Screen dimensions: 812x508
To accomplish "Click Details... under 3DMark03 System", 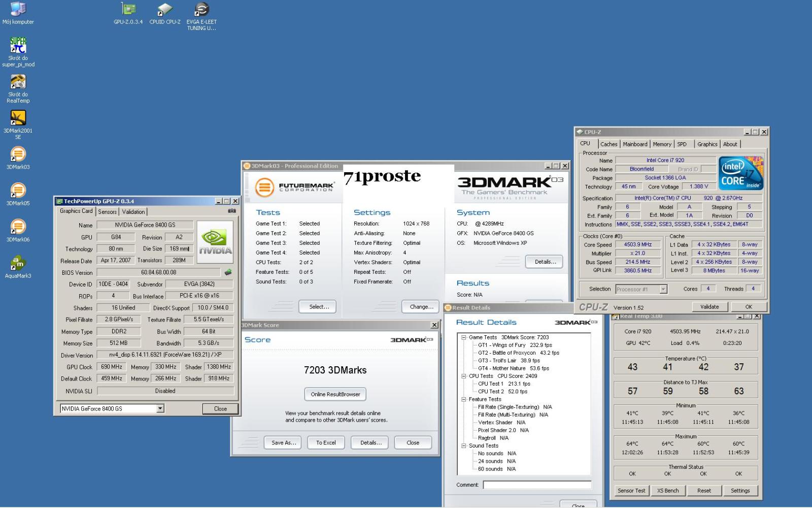I will (545, 262).
